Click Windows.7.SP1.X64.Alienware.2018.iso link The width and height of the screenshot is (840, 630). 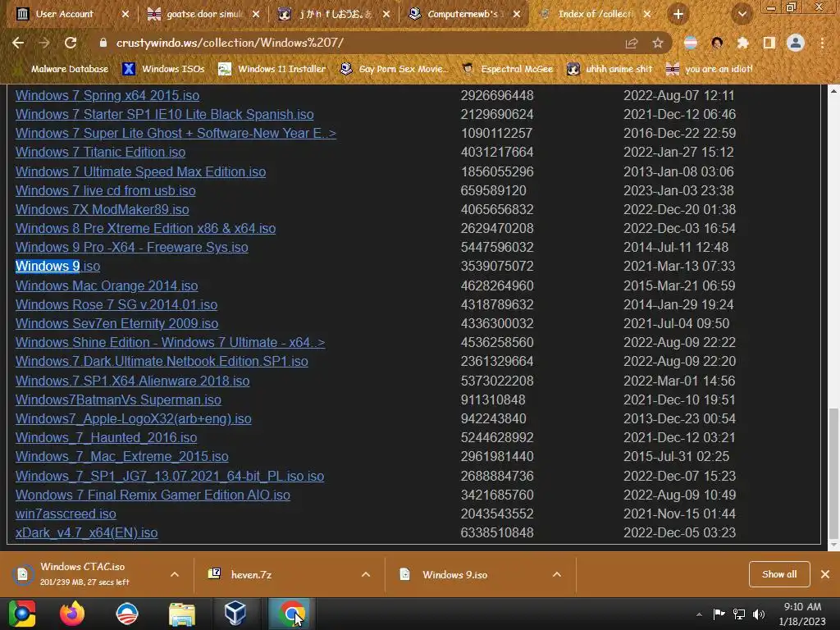tap(132, 381)
